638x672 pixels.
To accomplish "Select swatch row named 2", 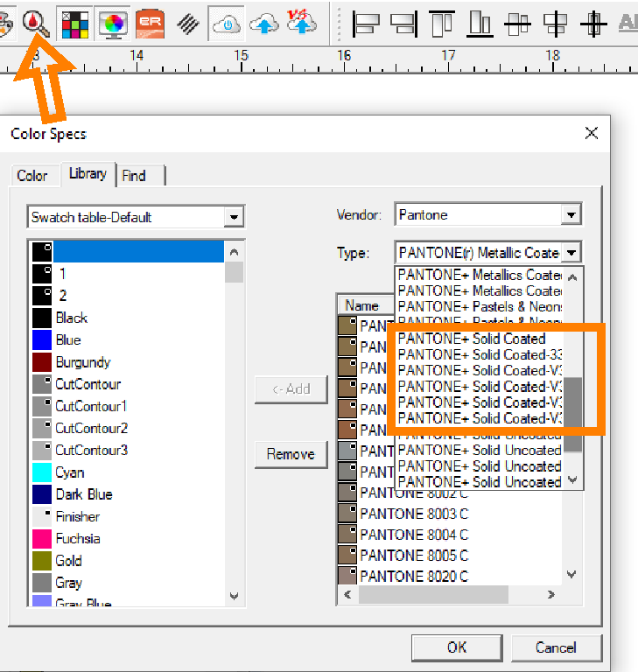I will click(x=128, y=295).
